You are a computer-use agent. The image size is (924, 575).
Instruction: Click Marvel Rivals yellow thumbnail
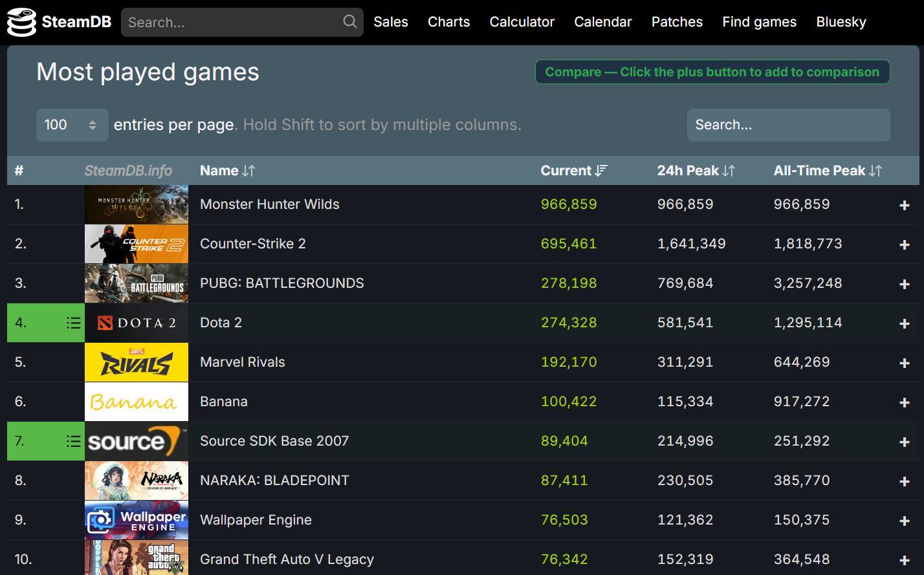point(137,362)
